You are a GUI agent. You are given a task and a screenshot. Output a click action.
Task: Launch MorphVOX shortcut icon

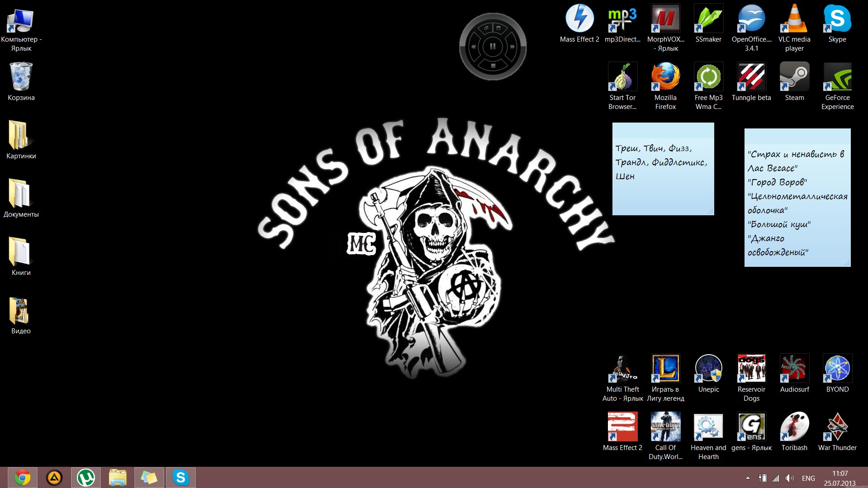point(665,19)
